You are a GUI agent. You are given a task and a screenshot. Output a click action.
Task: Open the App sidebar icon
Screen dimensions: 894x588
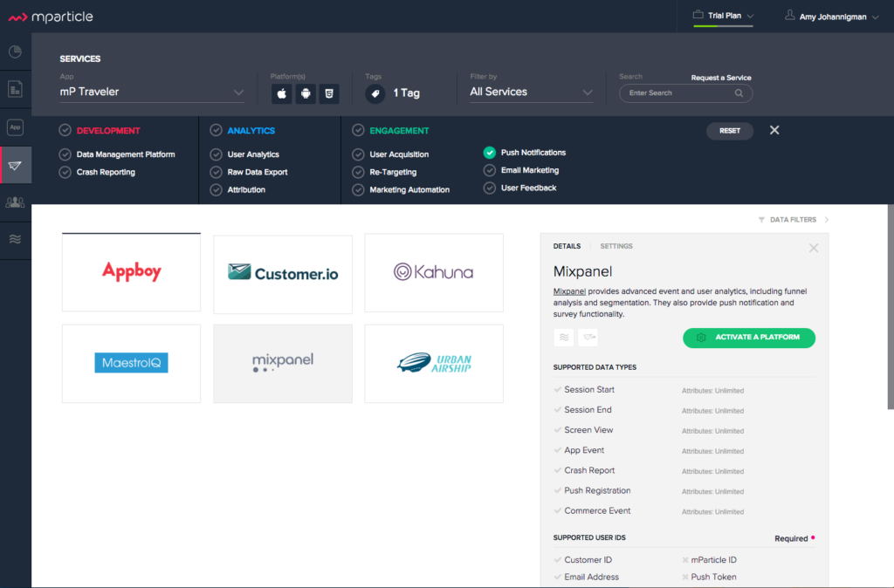pos(16,127)
